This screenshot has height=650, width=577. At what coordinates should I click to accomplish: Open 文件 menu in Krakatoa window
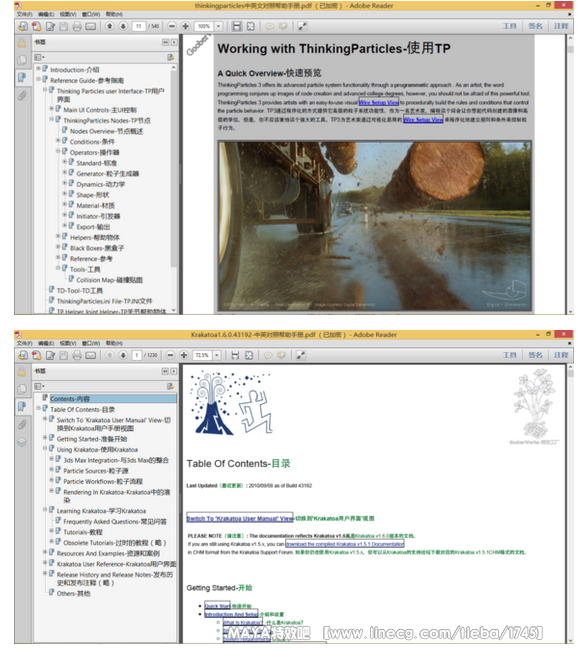(x=24, y=343)
